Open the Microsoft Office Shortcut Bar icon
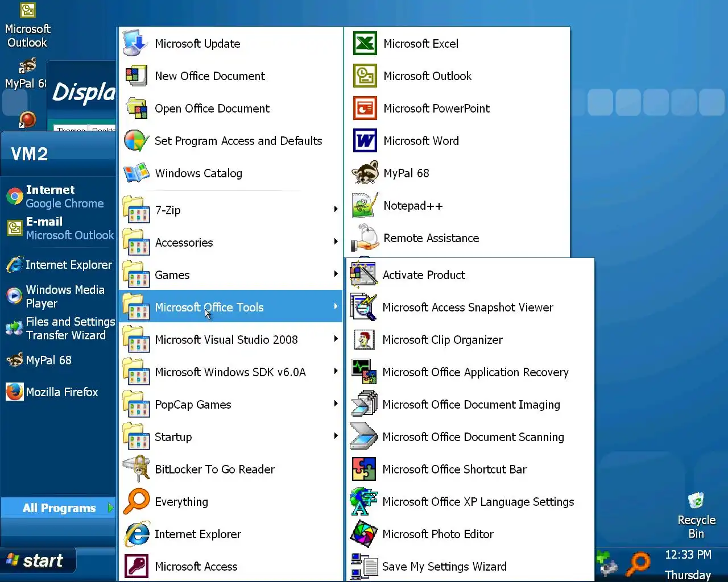Image resolution: width=728 pixels, height=582 pixels. click(x=364, y=469)
